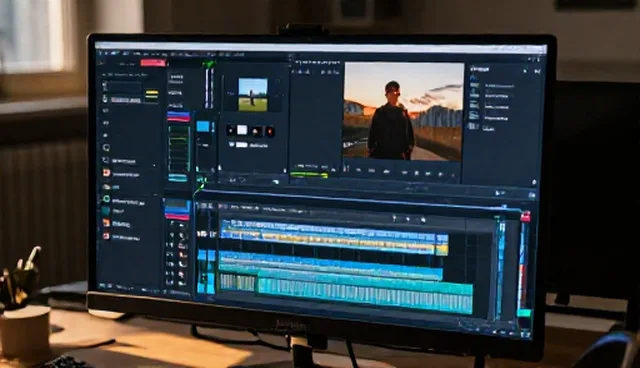Viewport: 640px width, 368px height.
Task: Click the green circular icon in sidebar
Action: point(106,199)
